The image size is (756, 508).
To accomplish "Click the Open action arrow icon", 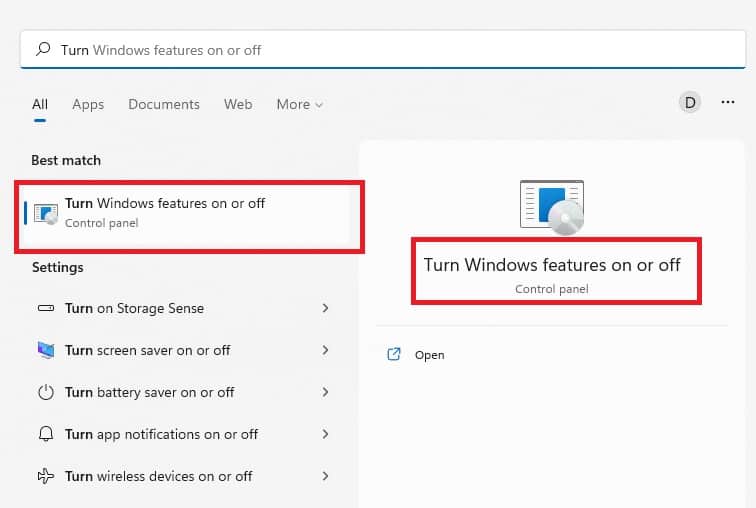I will click(x=394, y=354).
